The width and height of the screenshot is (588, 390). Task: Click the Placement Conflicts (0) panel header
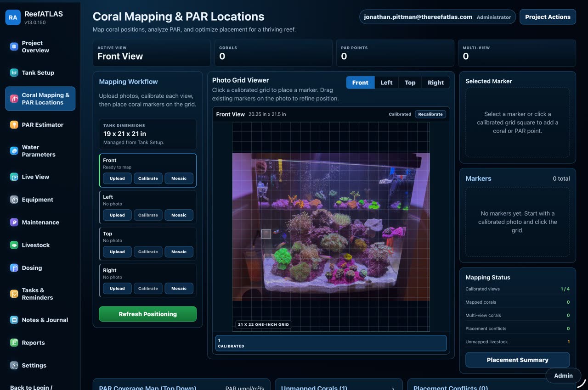[451, 388]
